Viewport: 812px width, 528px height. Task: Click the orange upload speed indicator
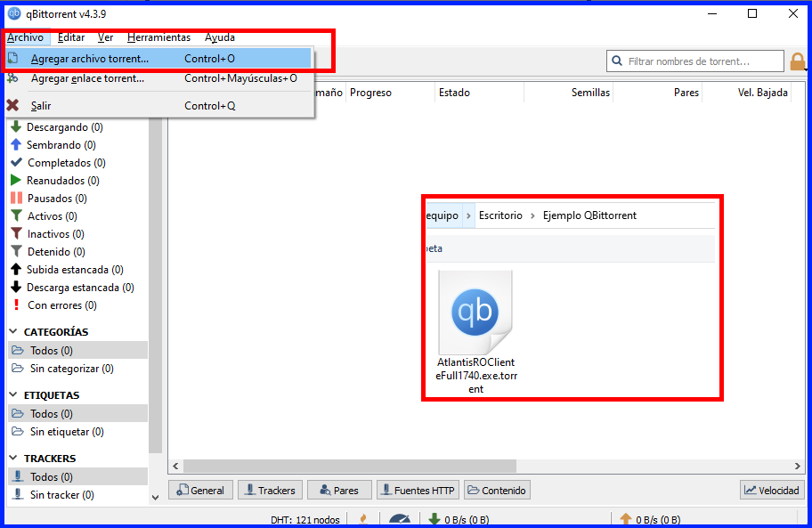coord(650,519)
